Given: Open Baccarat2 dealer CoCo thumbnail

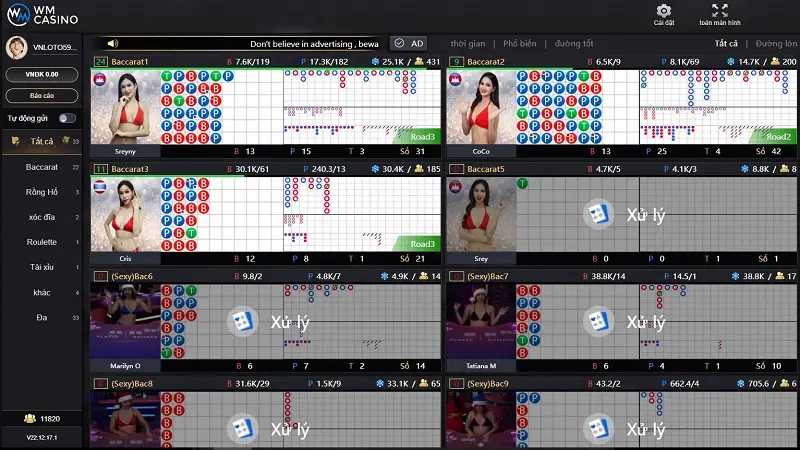Looking at the screenshot, I should point(481,107).
